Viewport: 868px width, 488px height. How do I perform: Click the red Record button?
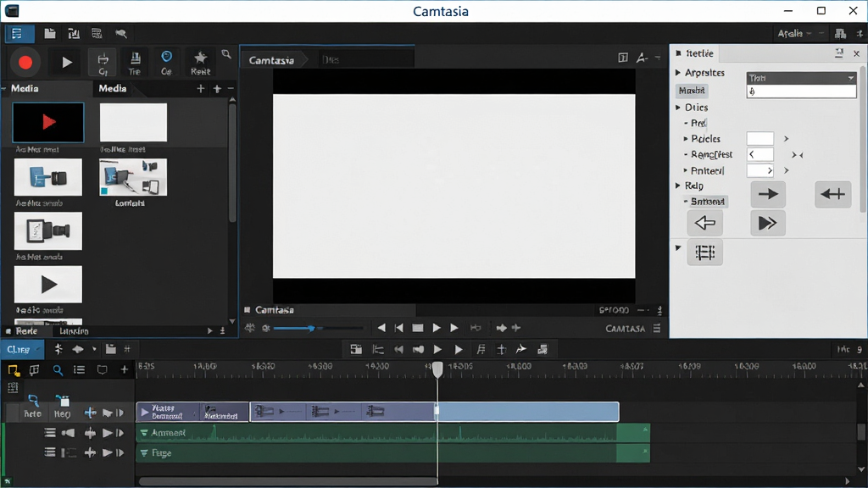(x=25, y=62)
